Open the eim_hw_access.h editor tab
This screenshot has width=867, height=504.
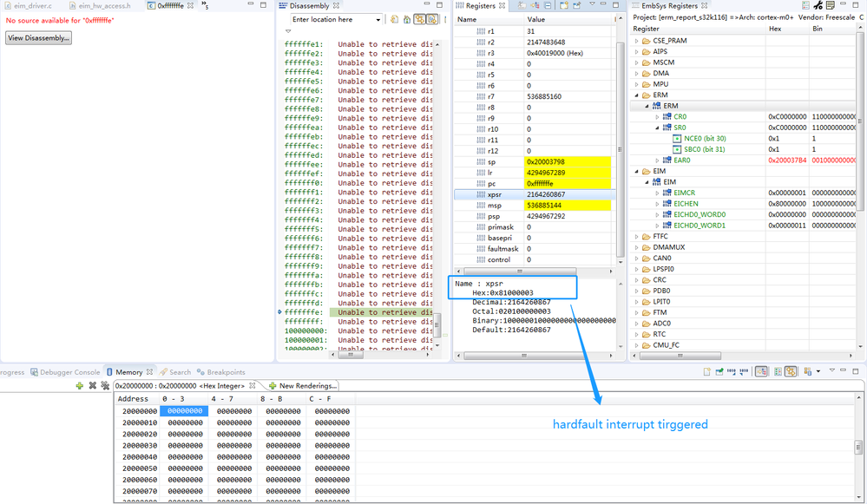pos(100,5)
